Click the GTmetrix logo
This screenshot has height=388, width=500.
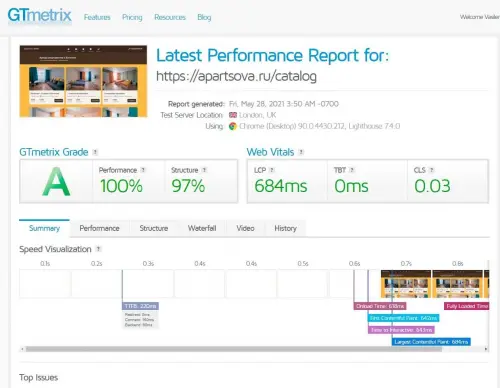coord(39,15)
